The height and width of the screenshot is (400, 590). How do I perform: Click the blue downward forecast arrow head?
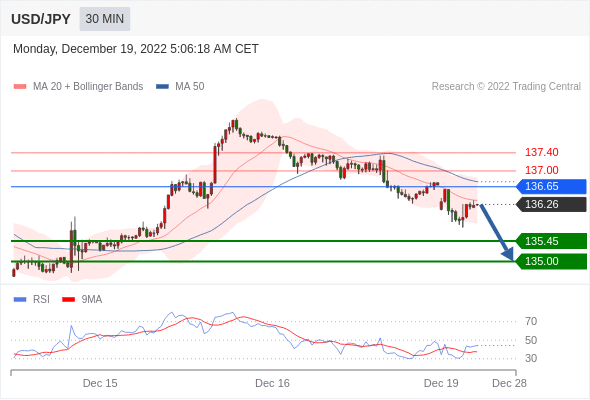pos(508,254)
